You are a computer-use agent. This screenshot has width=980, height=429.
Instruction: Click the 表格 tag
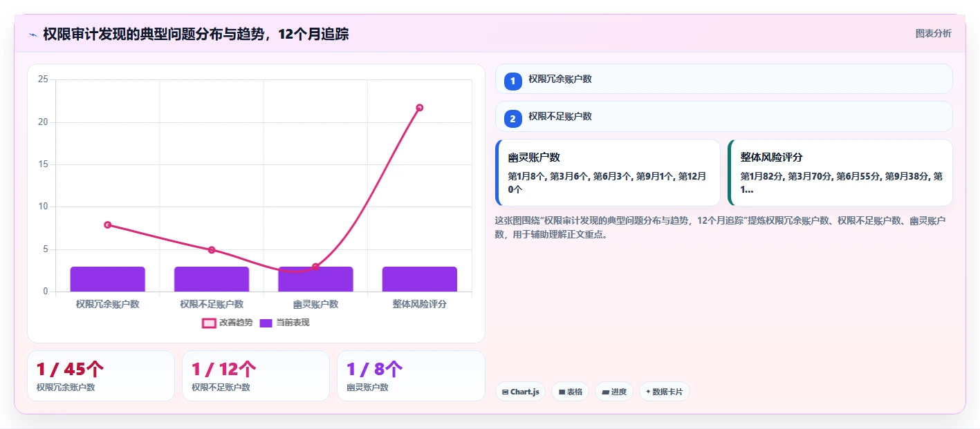570,392
